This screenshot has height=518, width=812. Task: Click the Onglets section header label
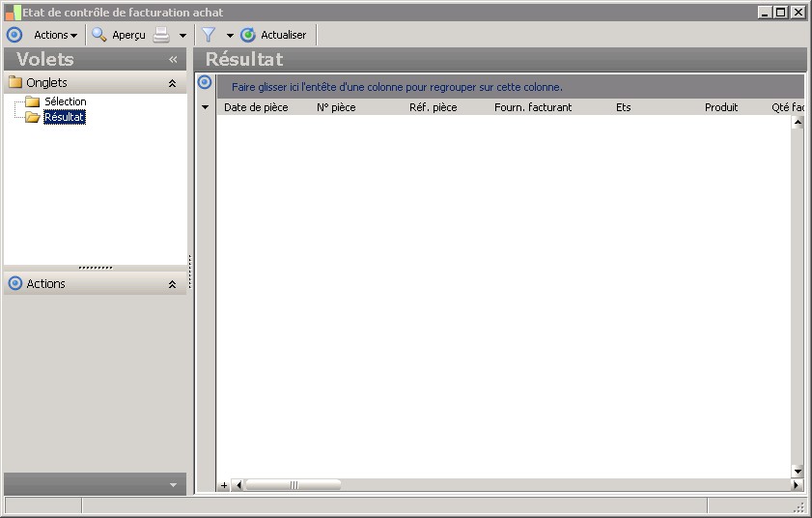[46, 82]
